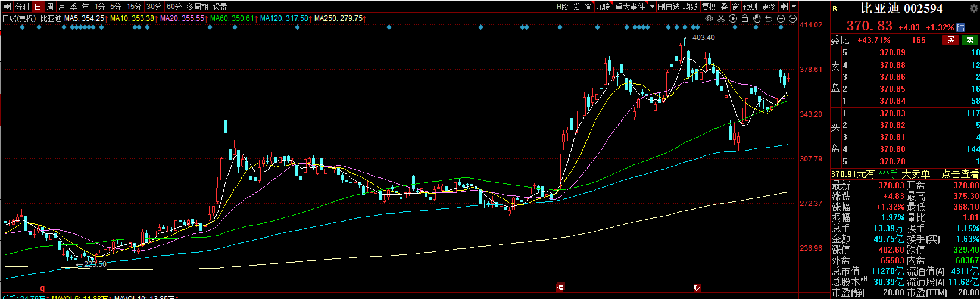Click the 叠 overlay button
Viewport: 980px width, 299px height.
tap(724, 7)
